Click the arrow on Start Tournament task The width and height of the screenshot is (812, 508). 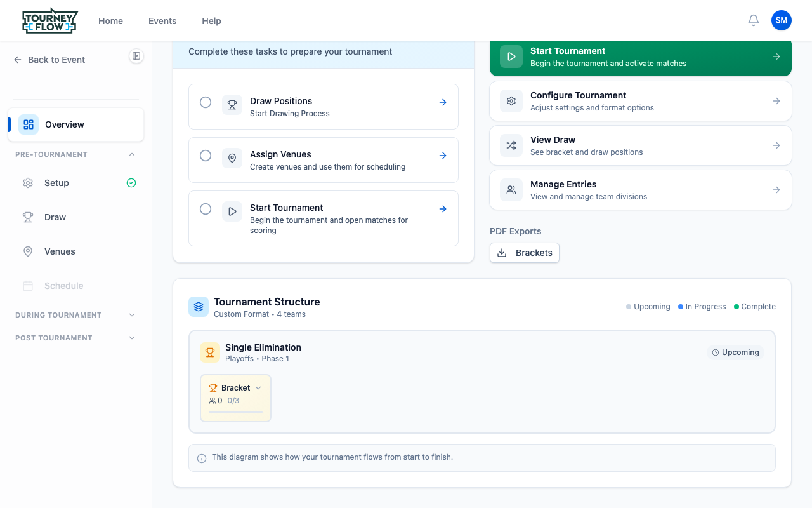(443, 209)
